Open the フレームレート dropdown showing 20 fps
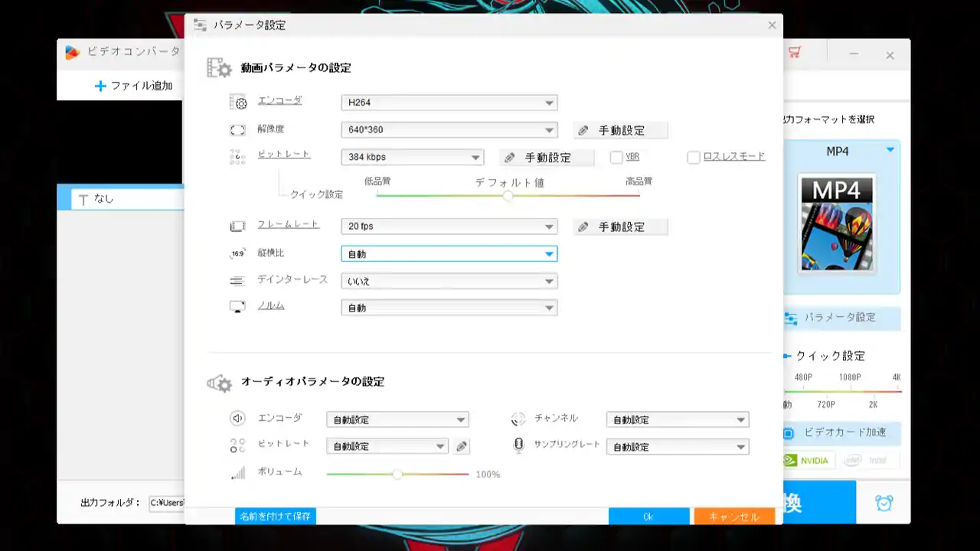This screenshot has height=551, width=980. (449, 227)
